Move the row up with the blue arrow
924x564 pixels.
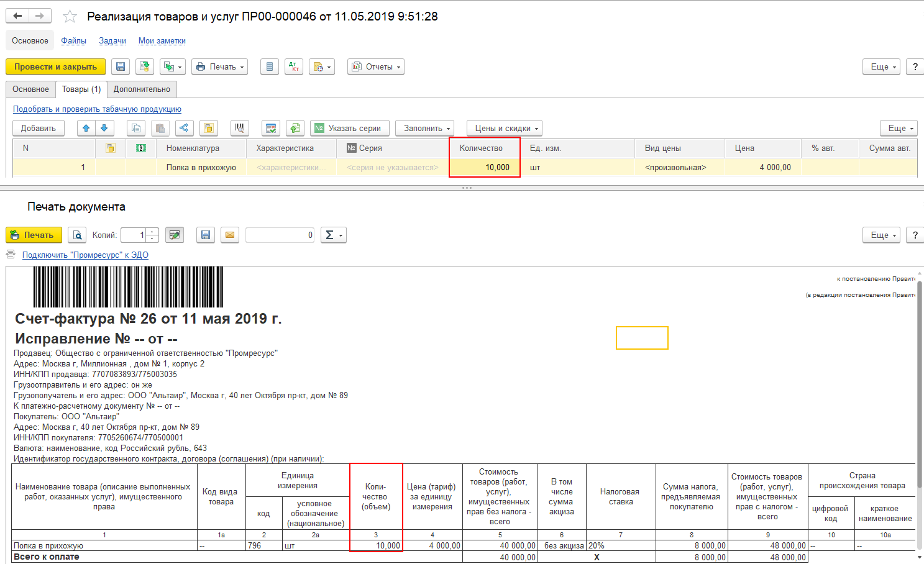pyautogui.click(x=86, y=128)
